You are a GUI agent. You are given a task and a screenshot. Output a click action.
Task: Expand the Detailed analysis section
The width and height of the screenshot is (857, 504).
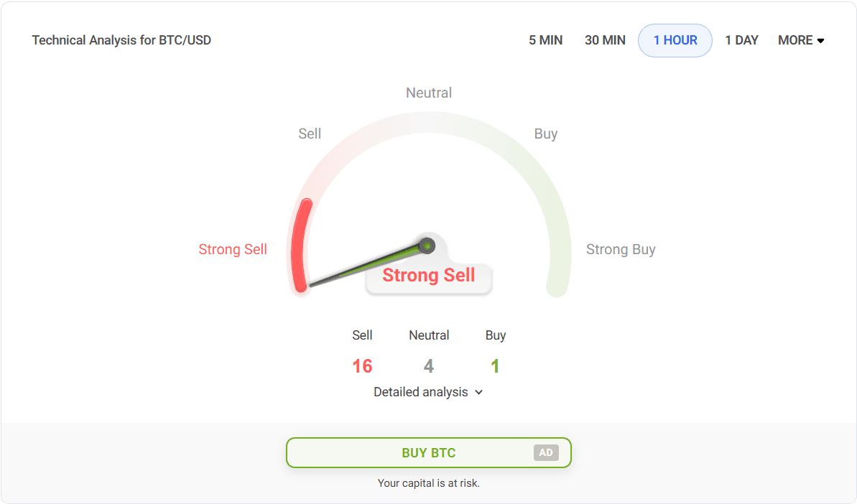(422, 392)
